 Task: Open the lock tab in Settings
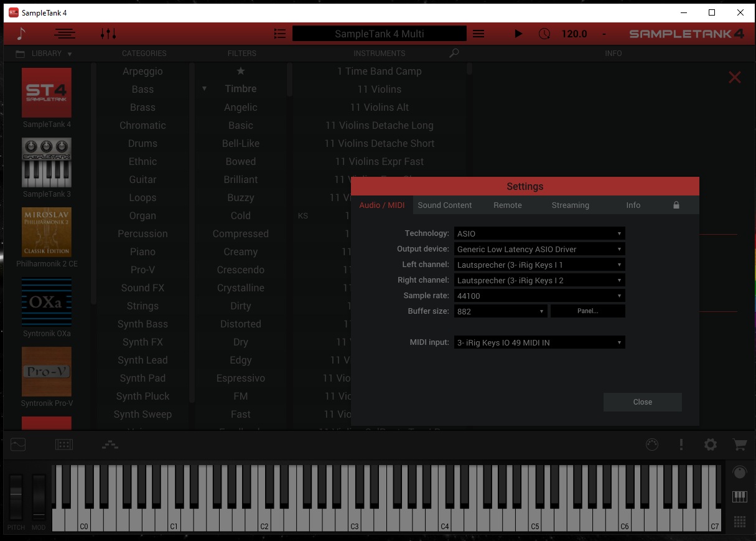[x=676, y=205]
